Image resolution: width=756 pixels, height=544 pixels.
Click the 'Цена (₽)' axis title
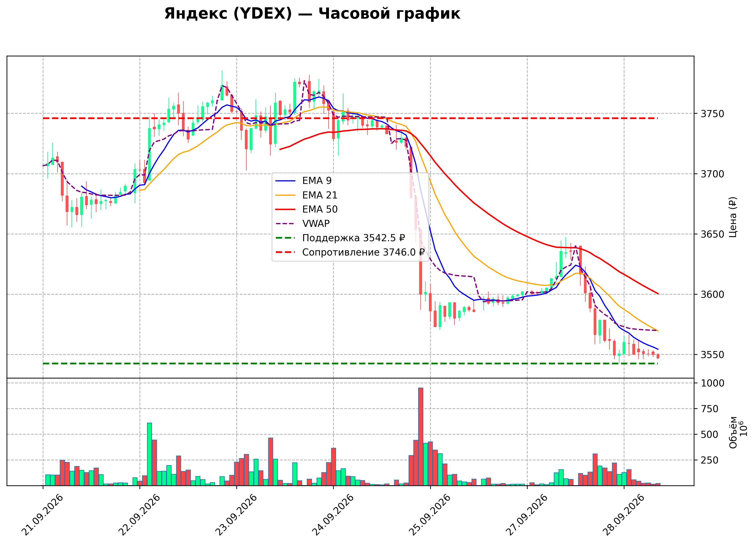(x=733, y=217)
